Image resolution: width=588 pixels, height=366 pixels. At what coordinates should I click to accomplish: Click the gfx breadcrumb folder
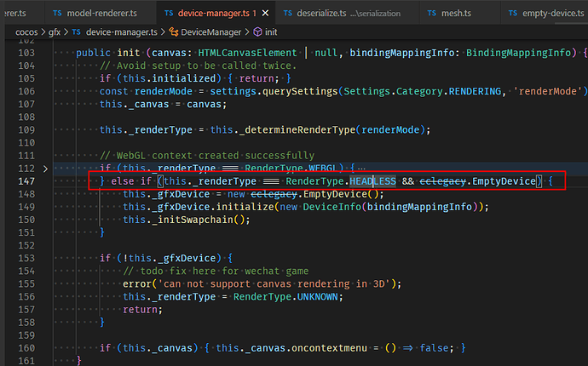tap(54, 32)
